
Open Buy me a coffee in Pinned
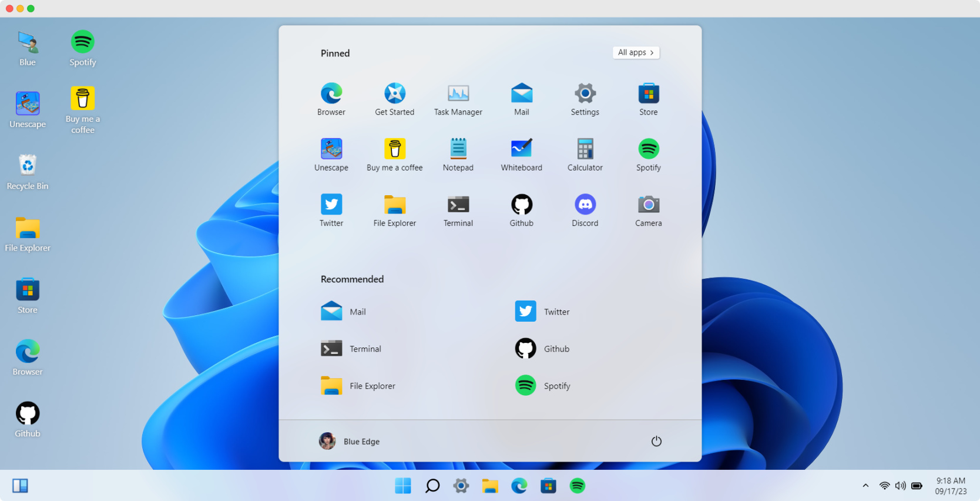pos(395,155)
